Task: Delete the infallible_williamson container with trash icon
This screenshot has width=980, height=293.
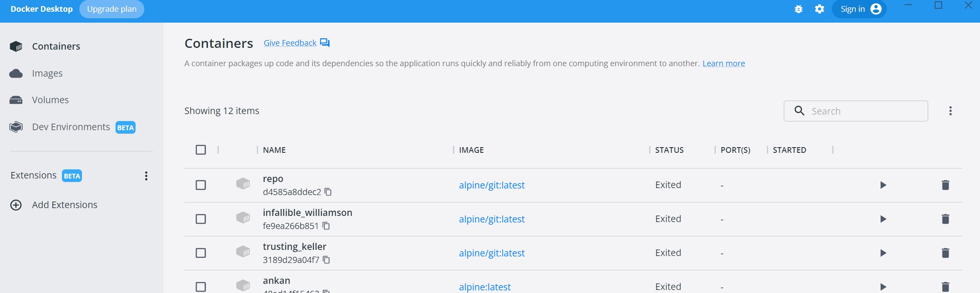Action: click(945, 219)
